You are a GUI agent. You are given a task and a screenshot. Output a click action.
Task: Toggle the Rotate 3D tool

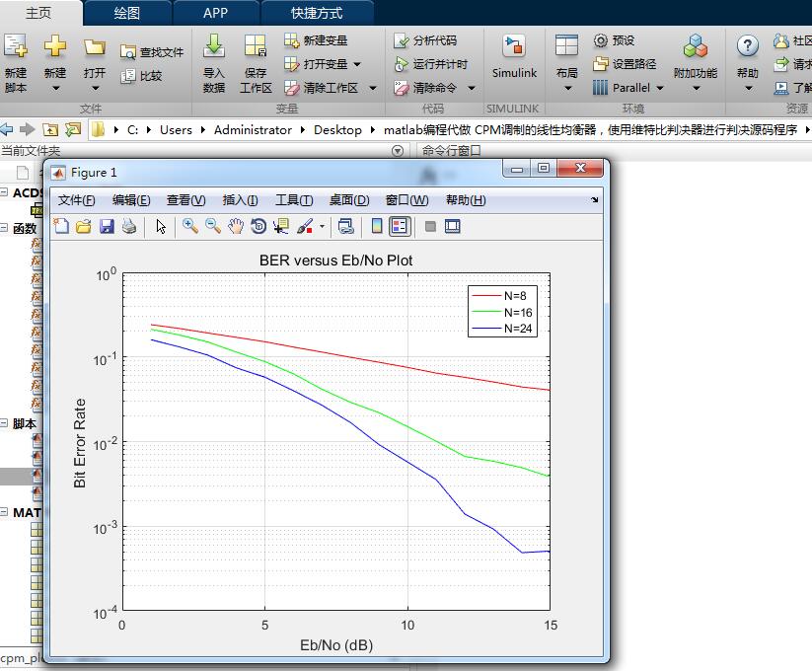(258, 226)
